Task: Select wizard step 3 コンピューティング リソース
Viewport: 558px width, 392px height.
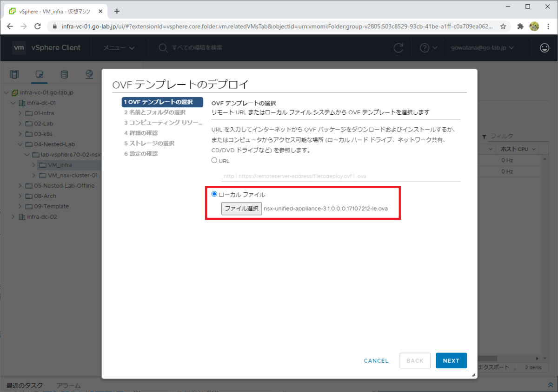Action: tap(163, 123)
